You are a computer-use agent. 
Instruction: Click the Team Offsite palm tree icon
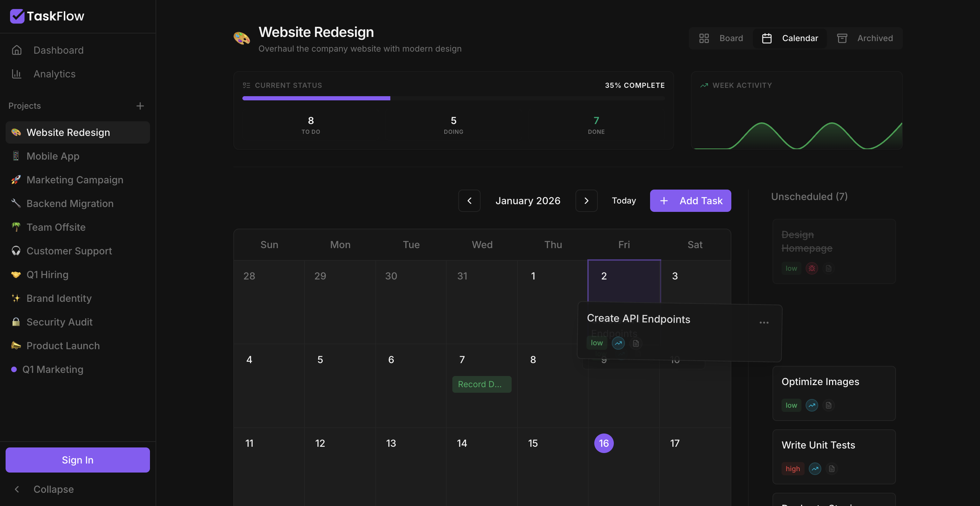(16, 227)
